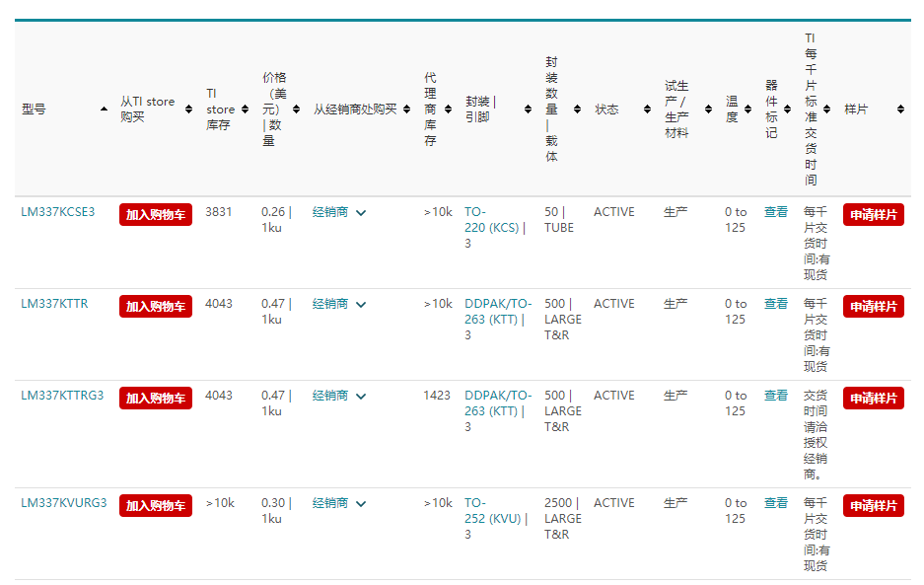
Task: Select TI store stock value 3831
Action: click(x=219, y=212)
